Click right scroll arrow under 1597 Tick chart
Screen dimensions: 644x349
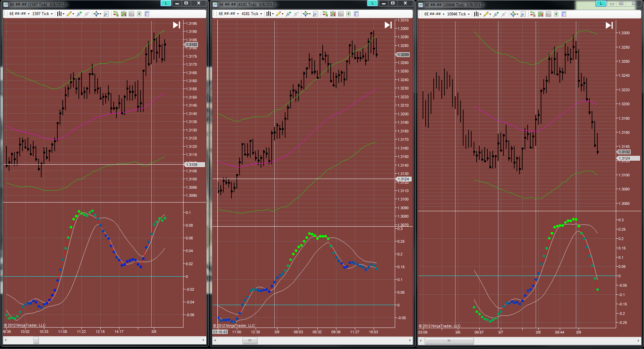[x=203, y=340]
